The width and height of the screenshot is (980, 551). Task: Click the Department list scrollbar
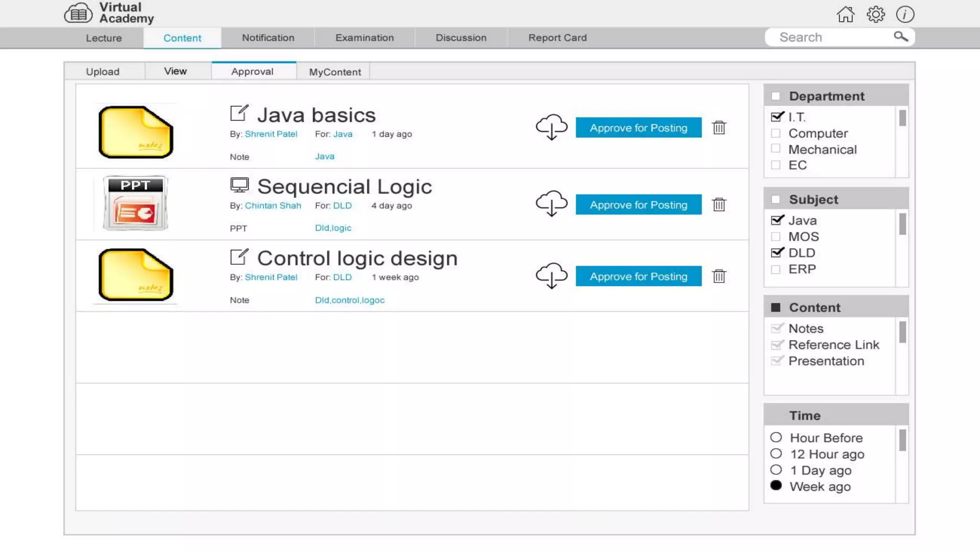point(902,118)
